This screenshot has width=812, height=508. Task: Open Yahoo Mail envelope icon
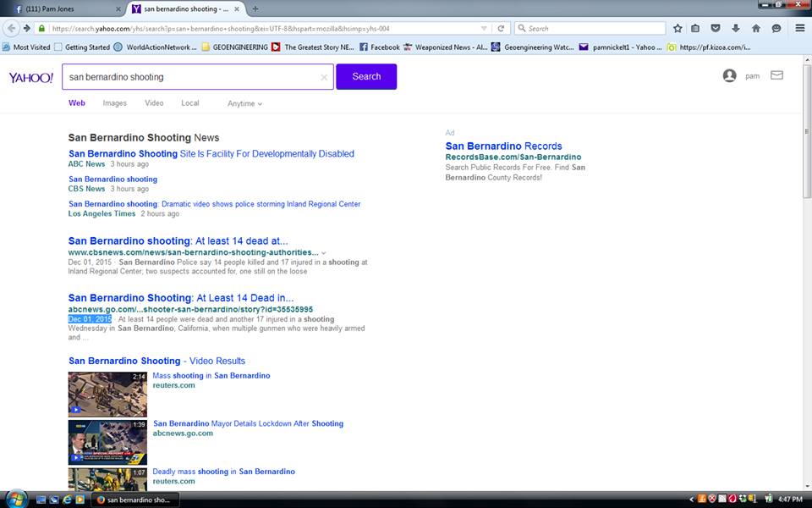[x=776, y=75]
